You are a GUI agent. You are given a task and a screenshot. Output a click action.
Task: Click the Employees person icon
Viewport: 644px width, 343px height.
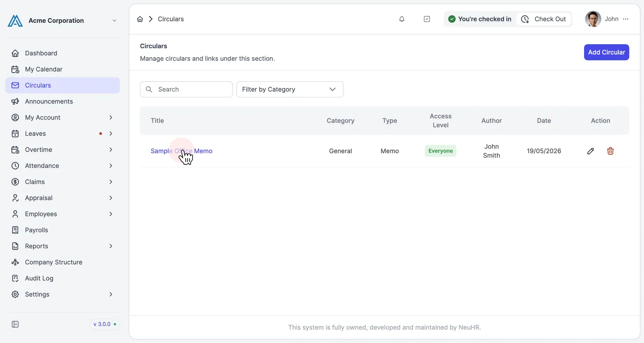tap(15, 214)
